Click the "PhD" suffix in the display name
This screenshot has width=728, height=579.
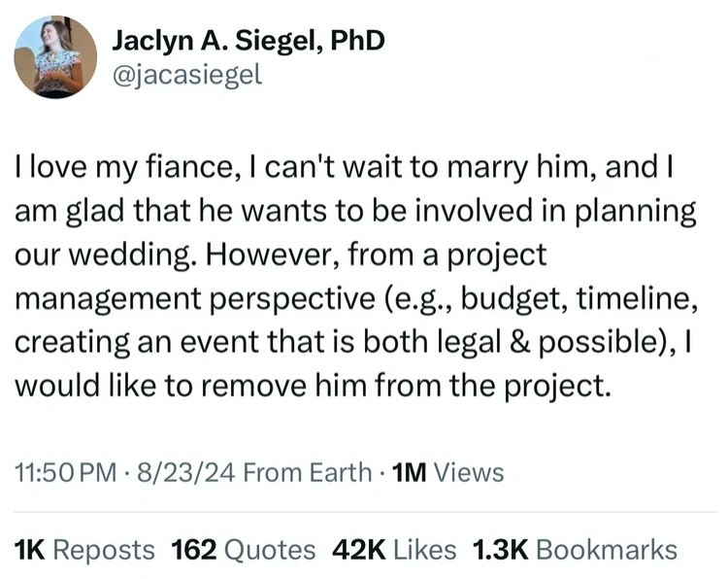coord(357,41)
